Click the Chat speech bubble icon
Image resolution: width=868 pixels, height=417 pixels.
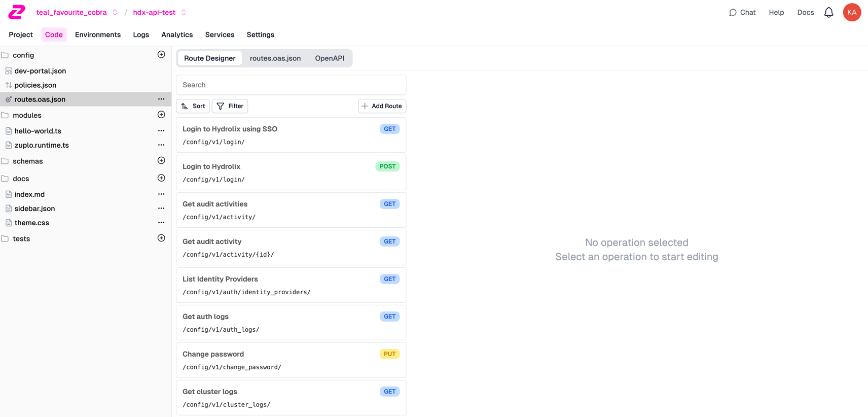[x=733, y=13]
